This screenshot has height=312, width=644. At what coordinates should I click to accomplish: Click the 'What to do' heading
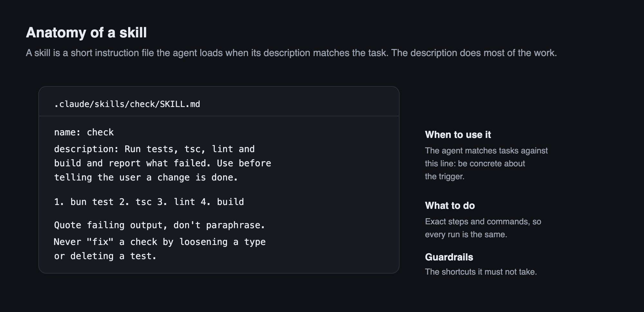tap(450, 206)
